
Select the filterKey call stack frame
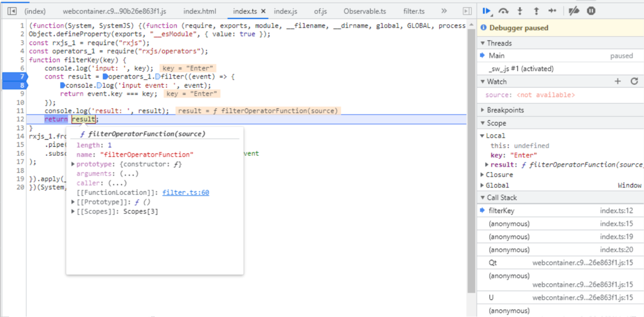tap(561, 211)
